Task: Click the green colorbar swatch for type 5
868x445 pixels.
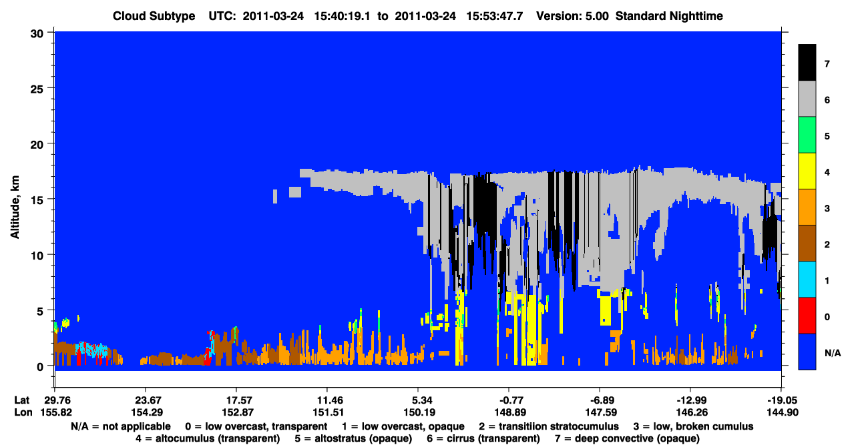Action: (807, 135)
